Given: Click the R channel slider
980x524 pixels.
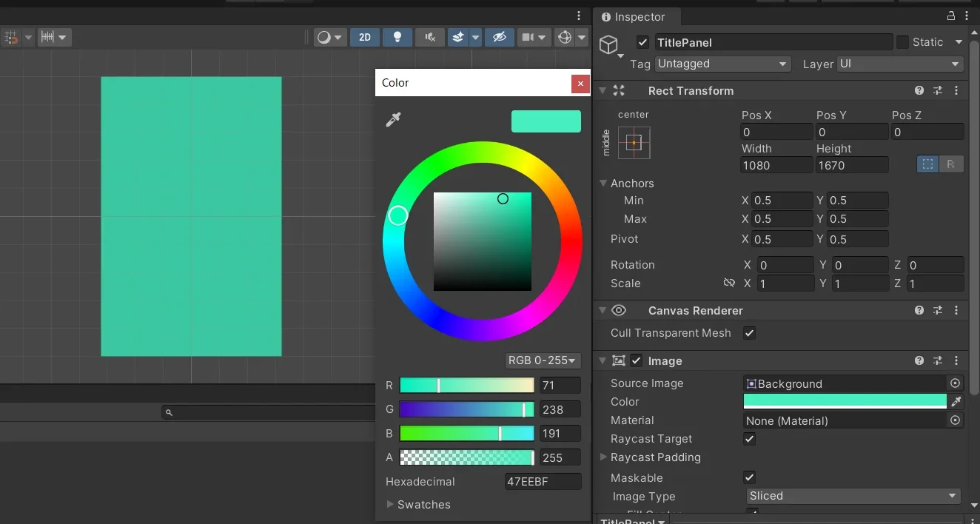Looking at the screenshot, I should coord(466,386).
